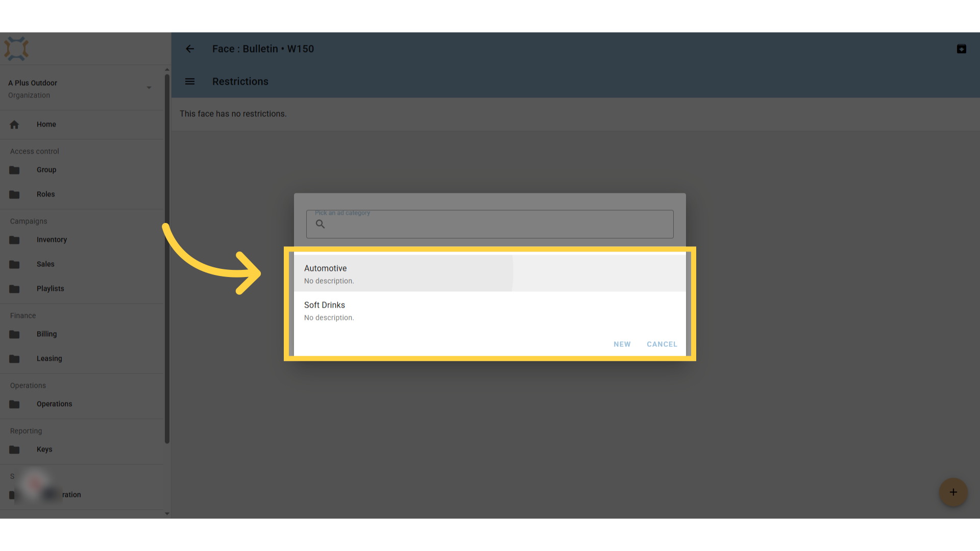980x551 pixels.
Task: Click sidebar scroll-up arrow
Action: (167, 69)
